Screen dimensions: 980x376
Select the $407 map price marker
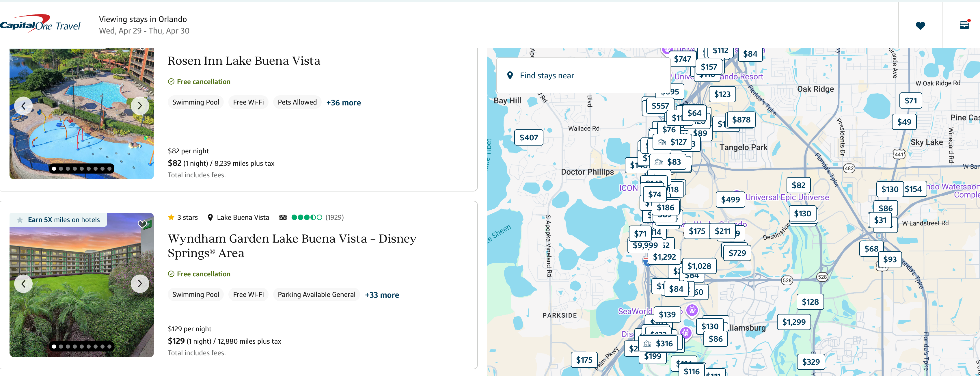(528, 137)
